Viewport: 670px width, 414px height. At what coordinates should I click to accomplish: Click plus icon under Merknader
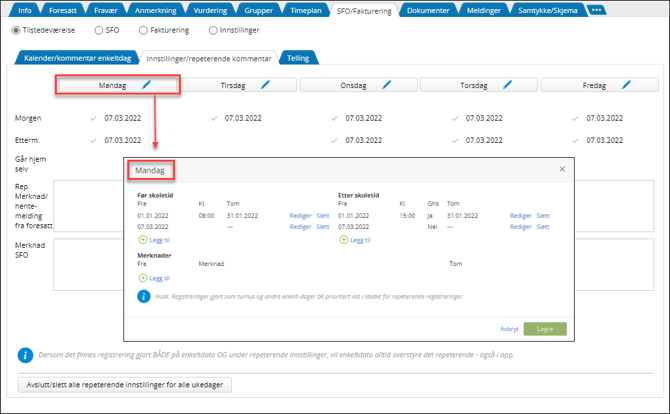tap(143, 278)
